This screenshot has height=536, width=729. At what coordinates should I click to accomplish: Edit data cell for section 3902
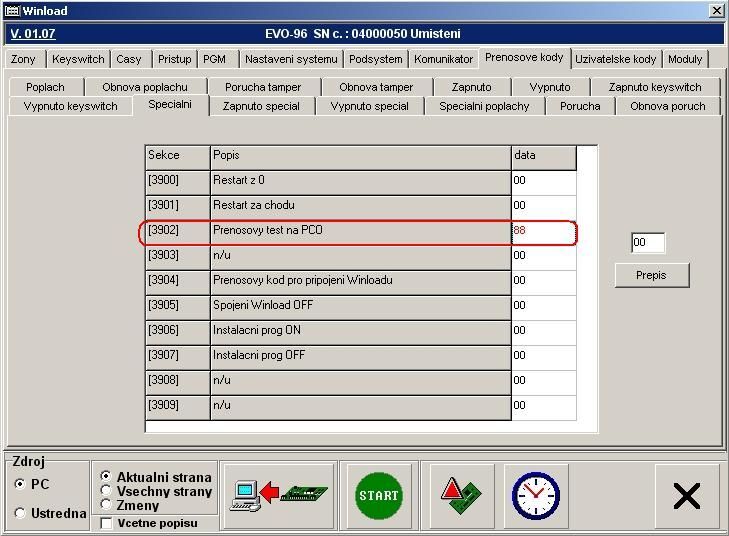coord(543,231)
